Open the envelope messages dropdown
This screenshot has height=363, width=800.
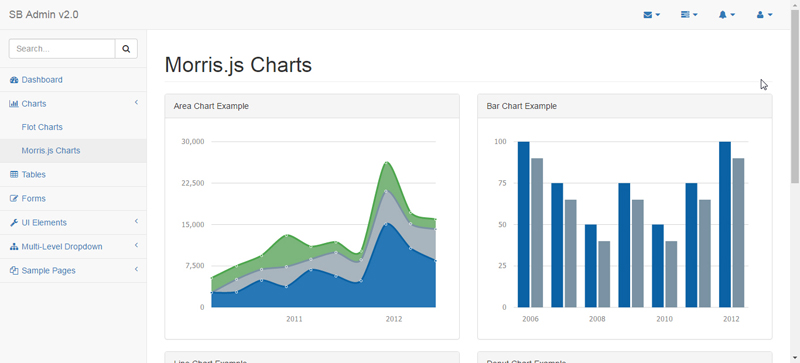(652, 15)
